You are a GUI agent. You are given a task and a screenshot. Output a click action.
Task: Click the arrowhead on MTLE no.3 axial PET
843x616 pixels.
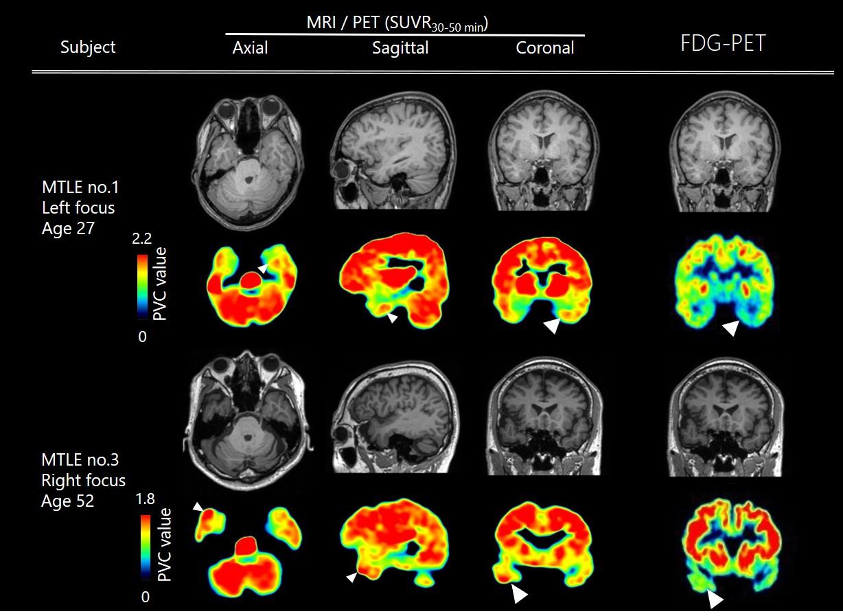tap(198, 507)
